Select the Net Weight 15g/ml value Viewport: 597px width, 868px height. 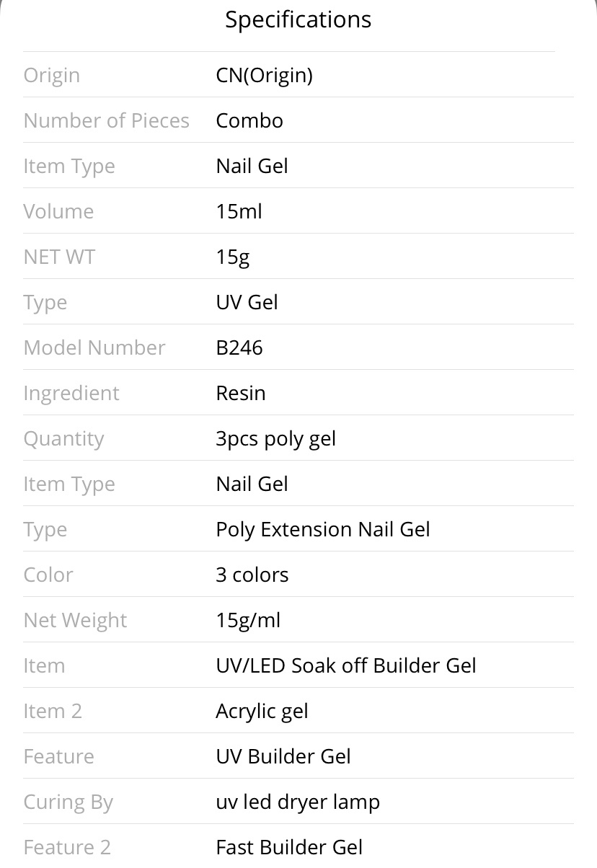(x=248, y=621)
